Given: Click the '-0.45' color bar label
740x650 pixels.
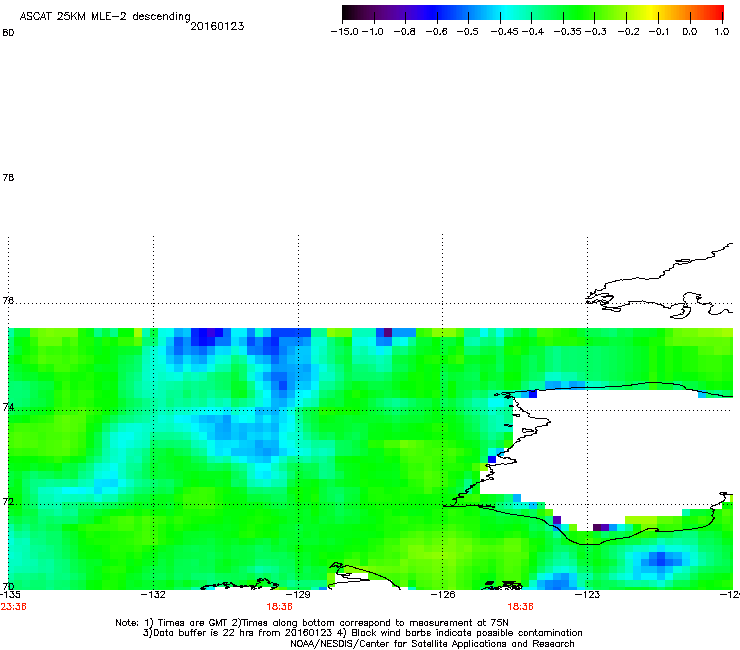Looking at the screenshot, I should (505, 32).
